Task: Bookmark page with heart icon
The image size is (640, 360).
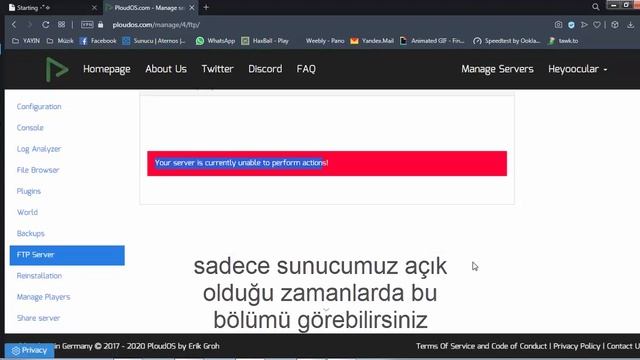Action: tap(597, 25)
